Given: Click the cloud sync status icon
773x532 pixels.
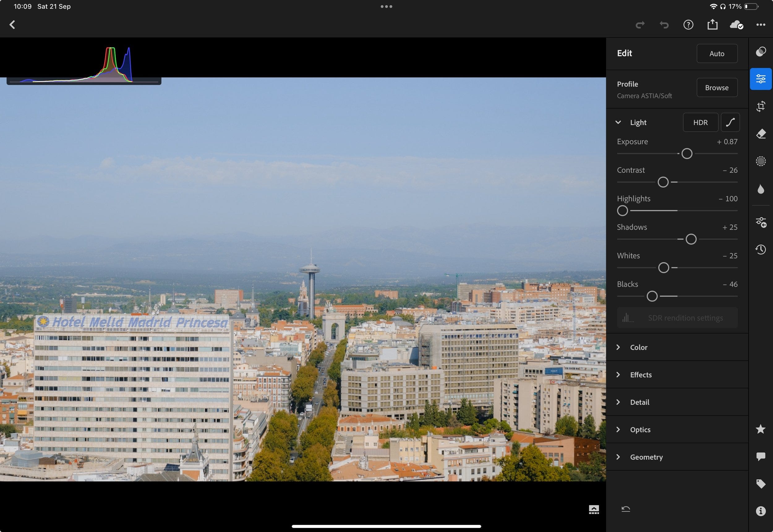Looking at the screenshot, I should (x=736, y=25).
